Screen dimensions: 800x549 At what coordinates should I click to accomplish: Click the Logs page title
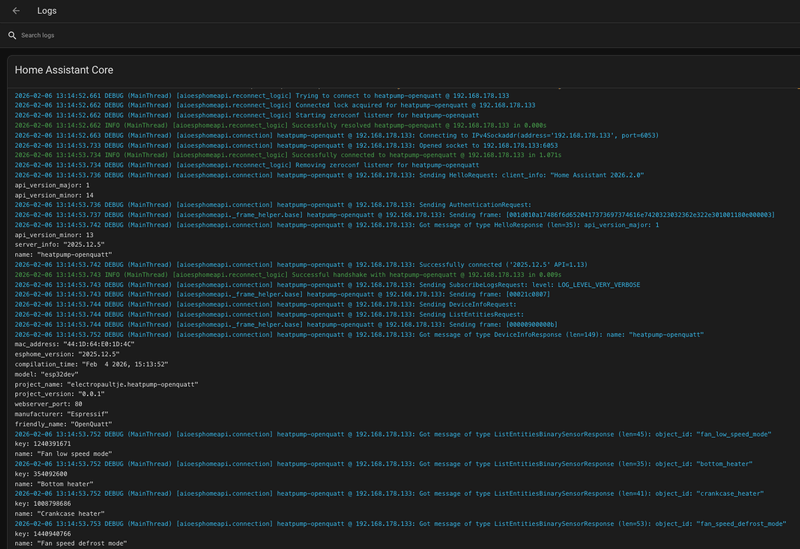click(46, 11)
